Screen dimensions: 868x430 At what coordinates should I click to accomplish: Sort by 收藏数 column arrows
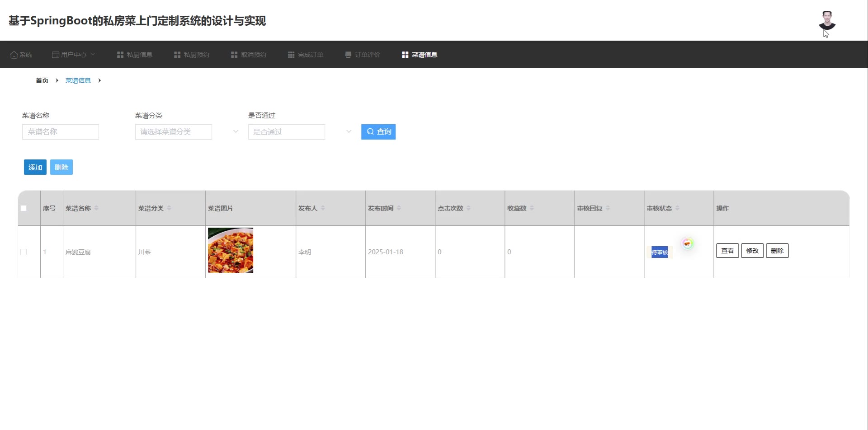(x=532, y=208)
